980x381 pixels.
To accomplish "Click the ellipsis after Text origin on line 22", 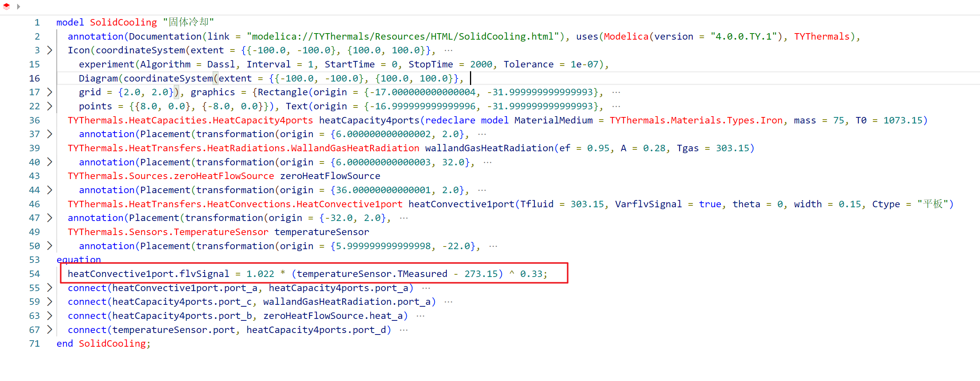I will click(x=616, y=106).
